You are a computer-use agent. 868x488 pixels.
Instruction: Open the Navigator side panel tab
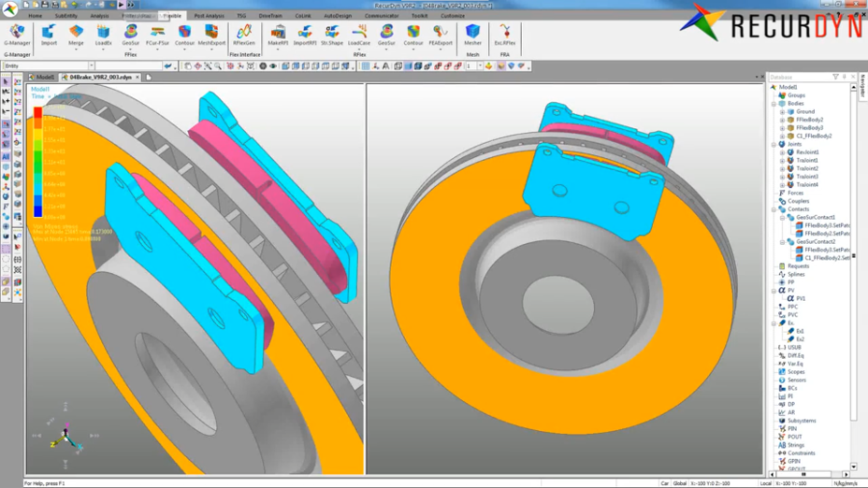click(x=862, y=86)
